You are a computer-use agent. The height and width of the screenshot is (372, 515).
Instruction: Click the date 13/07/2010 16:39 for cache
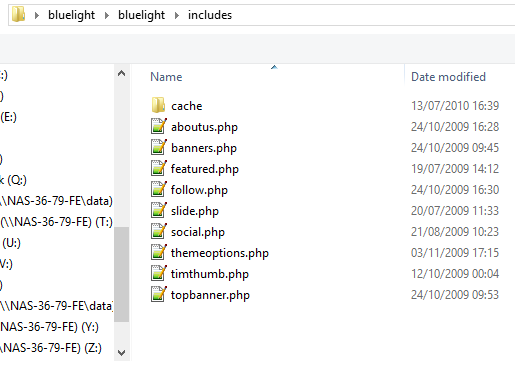pyautogui.click(x=455, y=106)
